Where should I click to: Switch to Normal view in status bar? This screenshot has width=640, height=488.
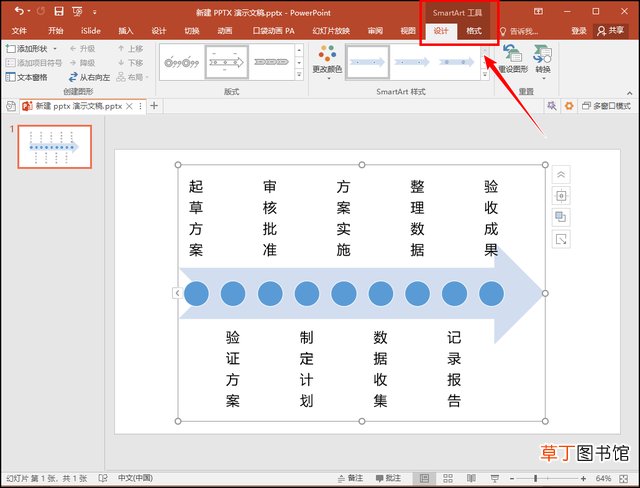(x=424, y=479)
